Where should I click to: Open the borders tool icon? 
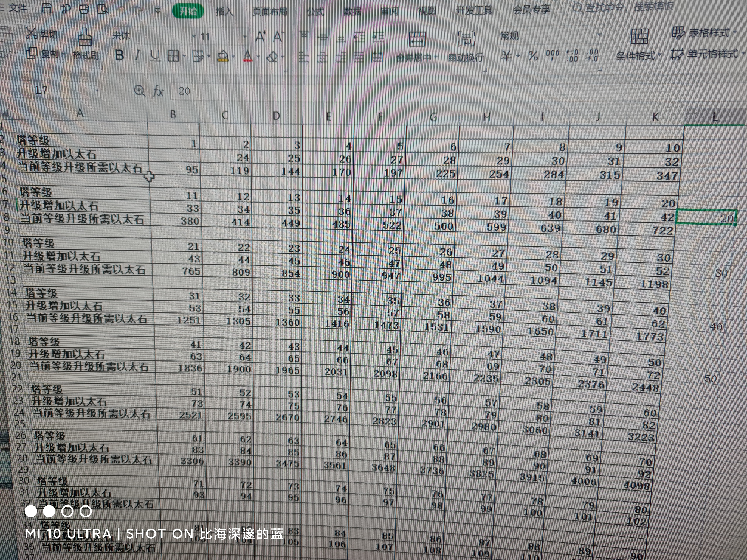(173, 56)
